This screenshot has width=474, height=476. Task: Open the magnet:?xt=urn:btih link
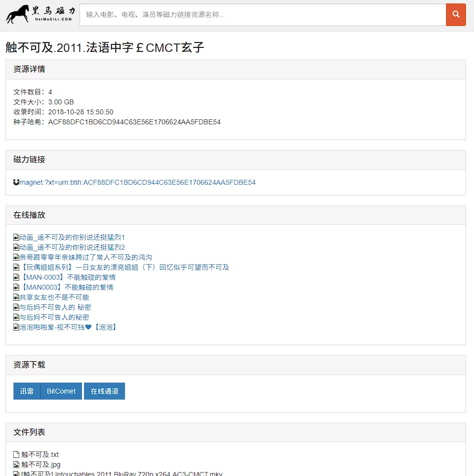(x=137, y=182)
